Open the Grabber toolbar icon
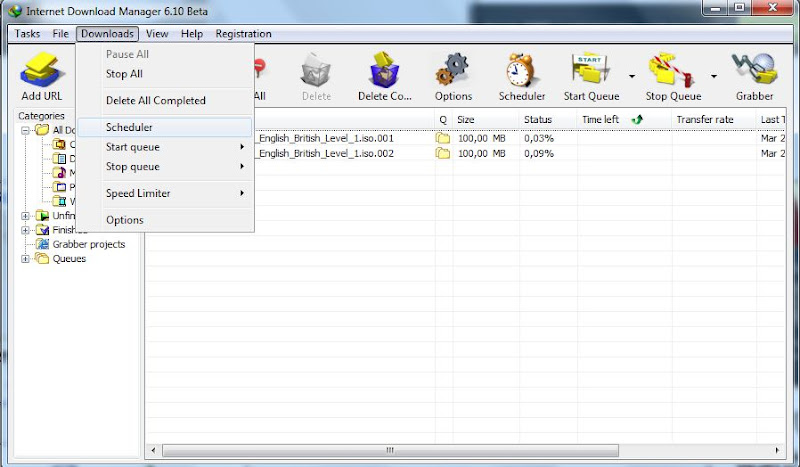Viewport: 800px width, 467px height. tap(755, 70)
